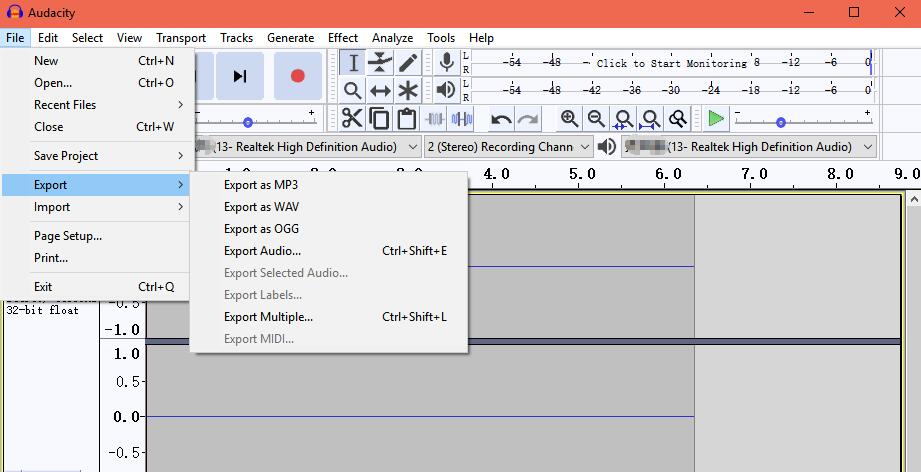The width and height of the screenshot is (921, 472).
Task: Click the Paste clipboard icon
Action: pyautogui.click(x=406, y=119)
